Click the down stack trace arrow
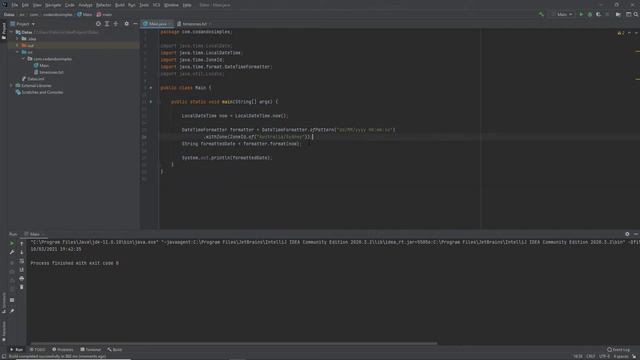This screenshot has width=640, height=360. click(x=22, y=252)
